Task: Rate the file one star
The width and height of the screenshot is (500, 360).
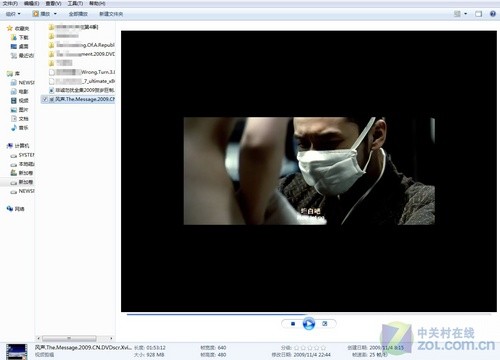Action: click(296, 348)
